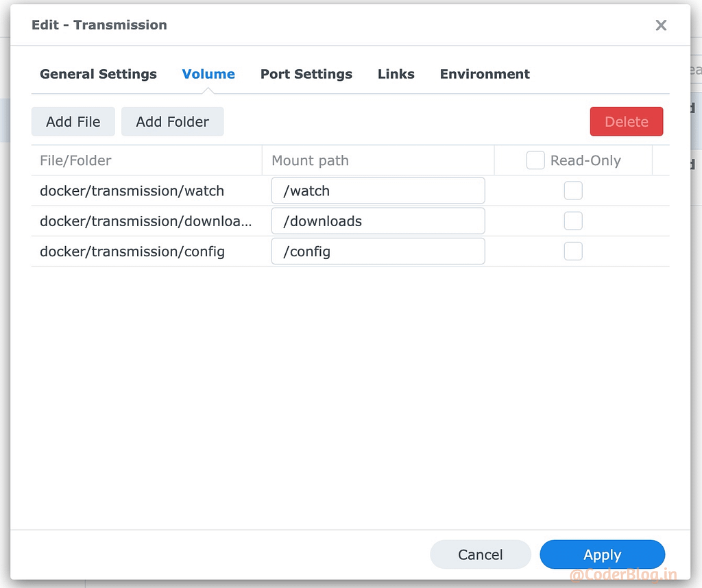Enable Read-Only for the /downloads mount

[573, 221]
